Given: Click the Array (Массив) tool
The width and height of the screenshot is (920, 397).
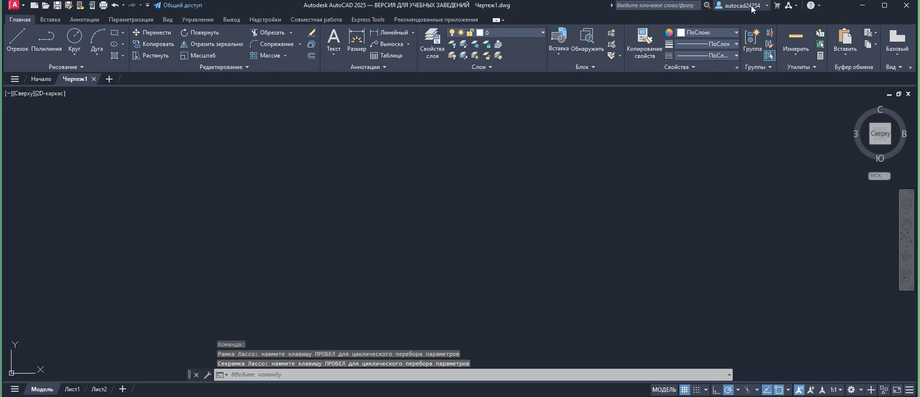Looking at the screenshot, I should pyautogui.click(x=265, y=56).
